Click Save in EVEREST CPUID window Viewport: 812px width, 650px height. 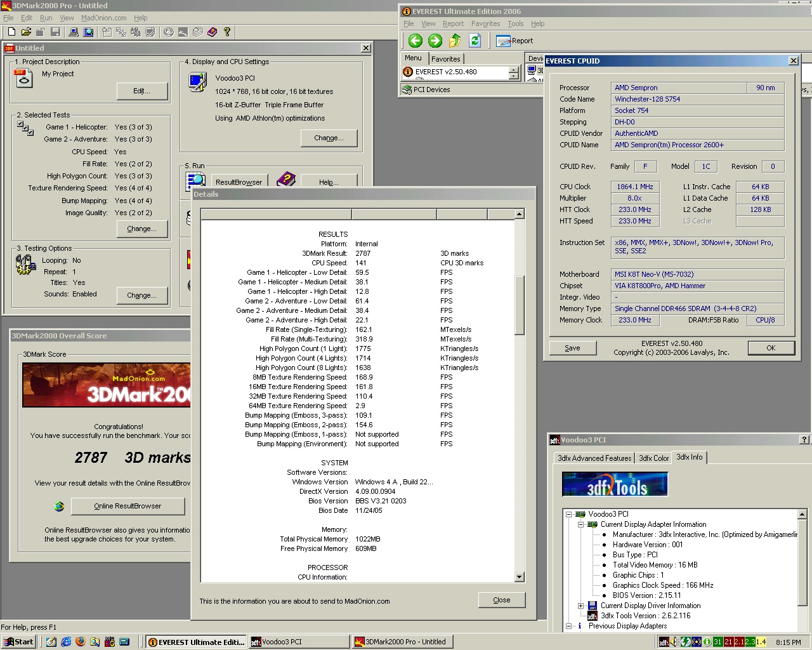pos(572,348)
